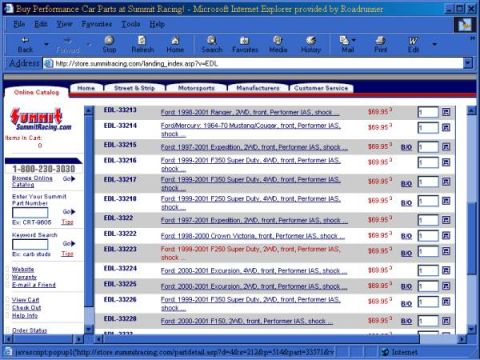Add EDL-33222 to cart icon
The height and width of the screenshot is (360, 480).
click(x=446, y=236)
